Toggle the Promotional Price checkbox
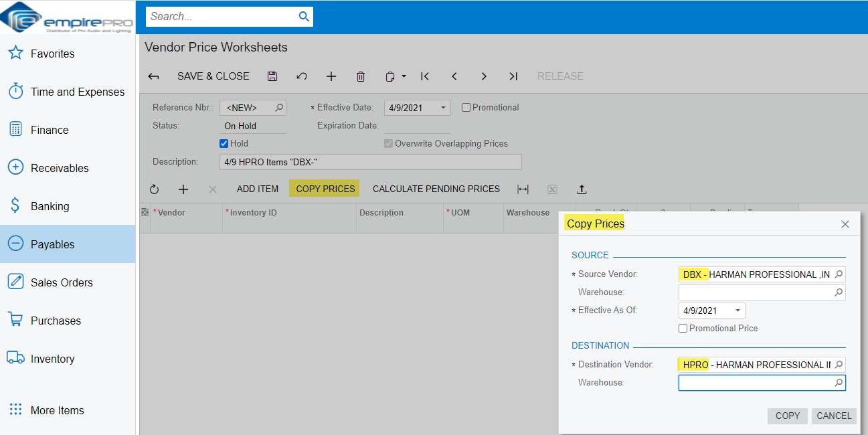 (683, 329)
